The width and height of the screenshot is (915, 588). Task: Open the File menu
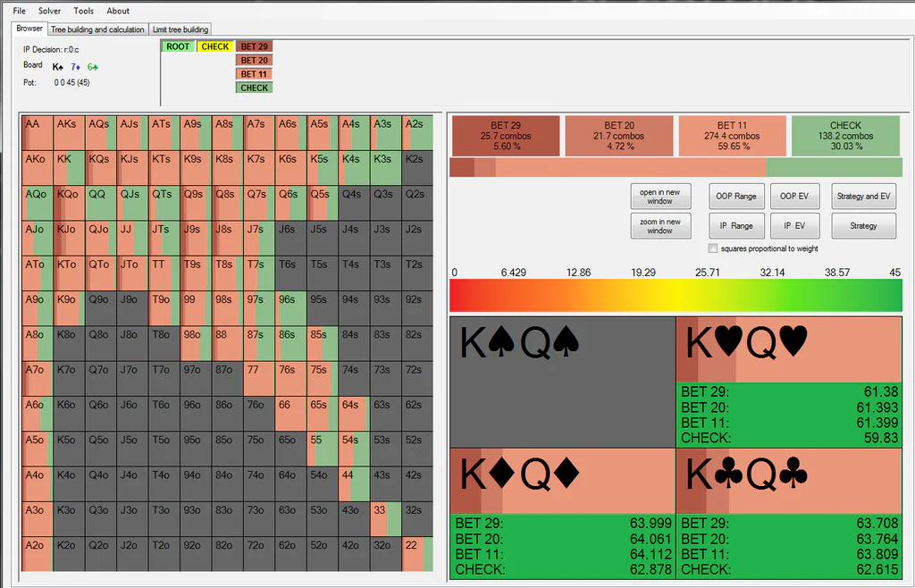pos(20,11)
